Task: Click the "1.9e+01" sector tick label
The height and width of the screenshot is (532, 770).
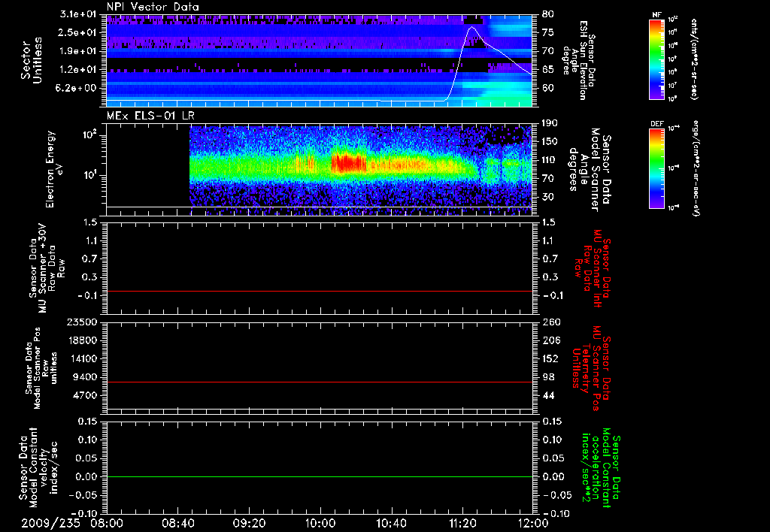Action: click(78, 51)
